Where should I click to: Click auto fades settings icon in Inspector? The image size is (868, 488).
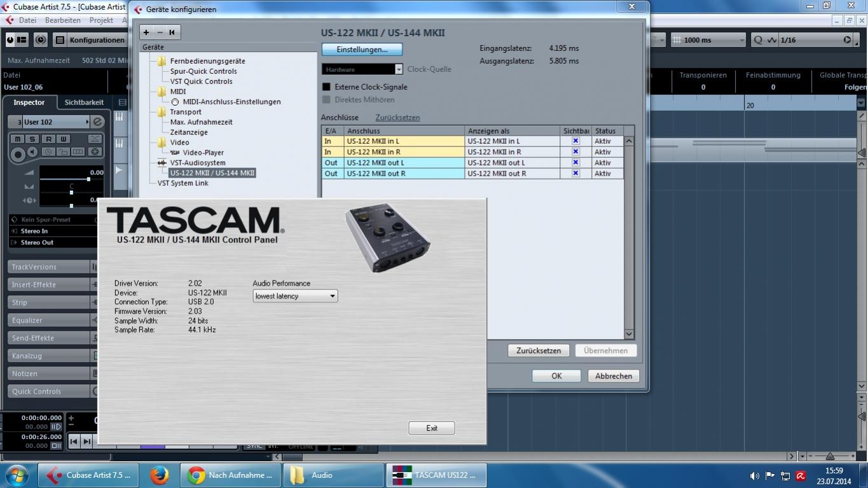click(95, 139)
